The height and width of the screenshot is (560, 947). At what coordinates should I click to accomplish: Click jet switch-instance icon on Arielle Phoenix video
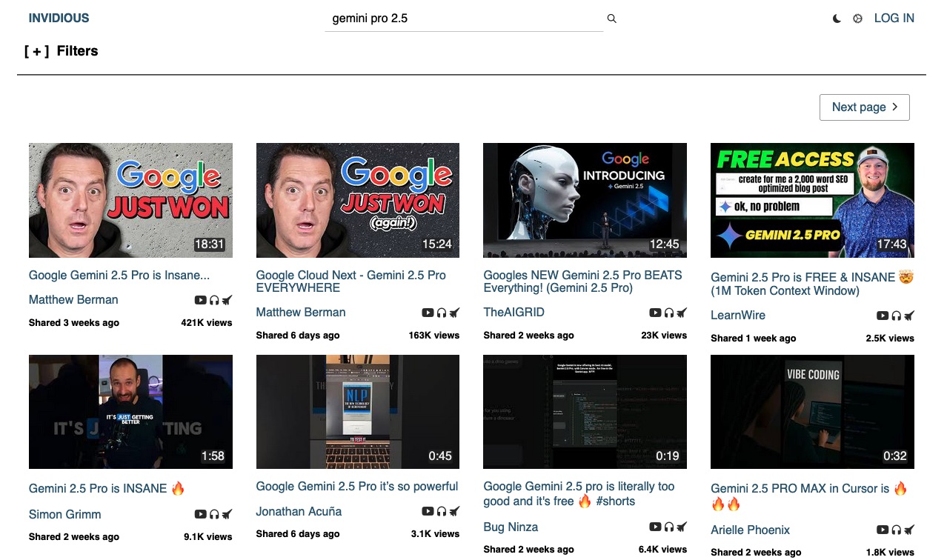909,530
